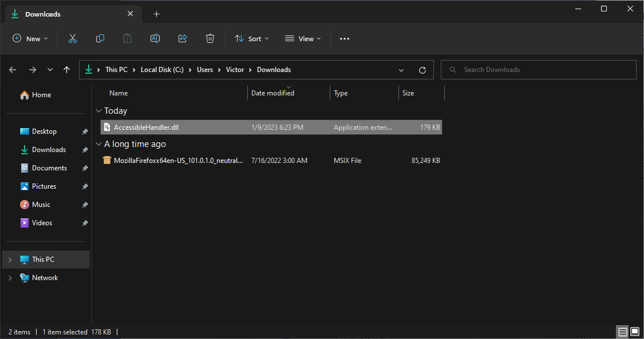This screenshot has height=339, width=644.
Task: Click the Today group heading text
Action: click(116, 111)
